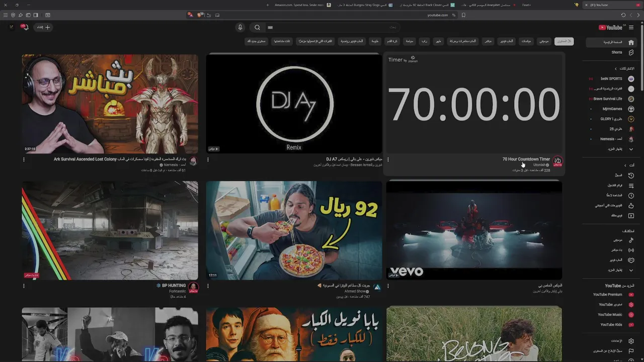Open Gaming under Explore
The width and height of the screenshot is (644, 362).
tap(612, 260)
